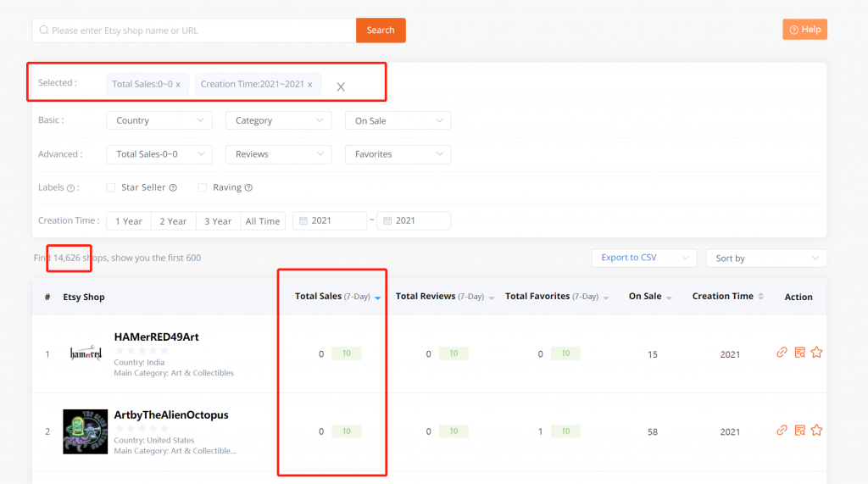Remove the Total Sales:0~0 filter tag

[x=178, y=85]
